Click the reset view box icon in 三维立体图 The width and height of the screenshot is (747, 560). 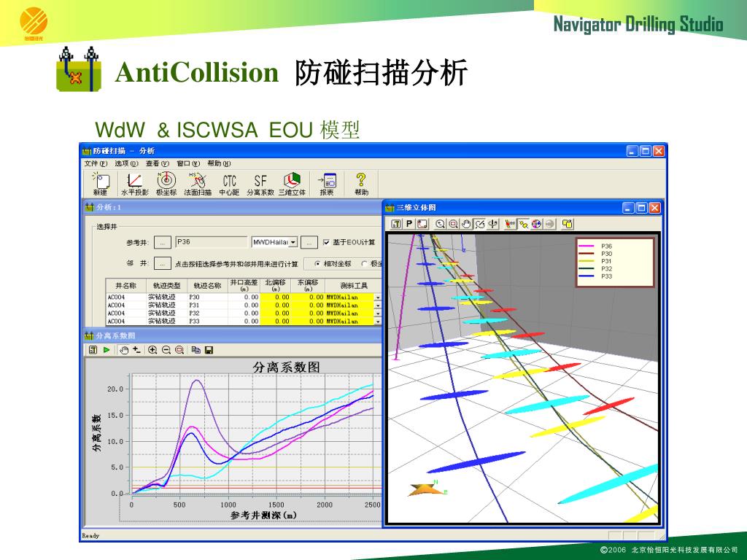coord(422,224)
